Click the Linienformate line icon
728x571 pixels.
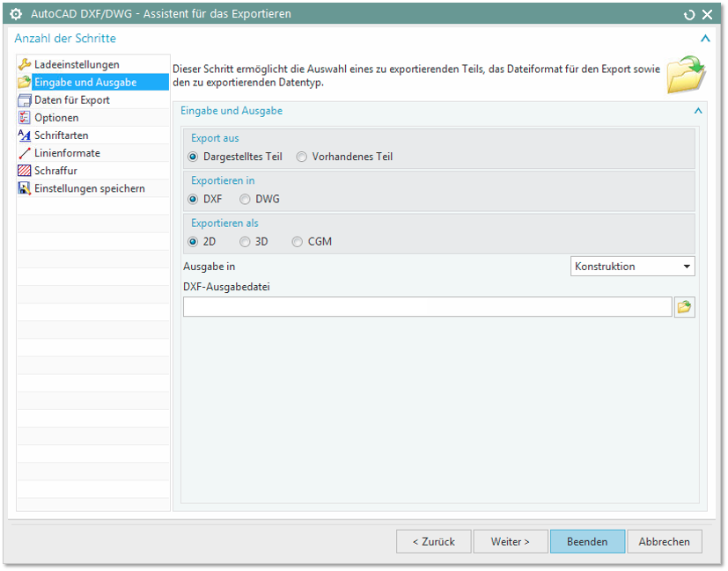pos(25,153)
